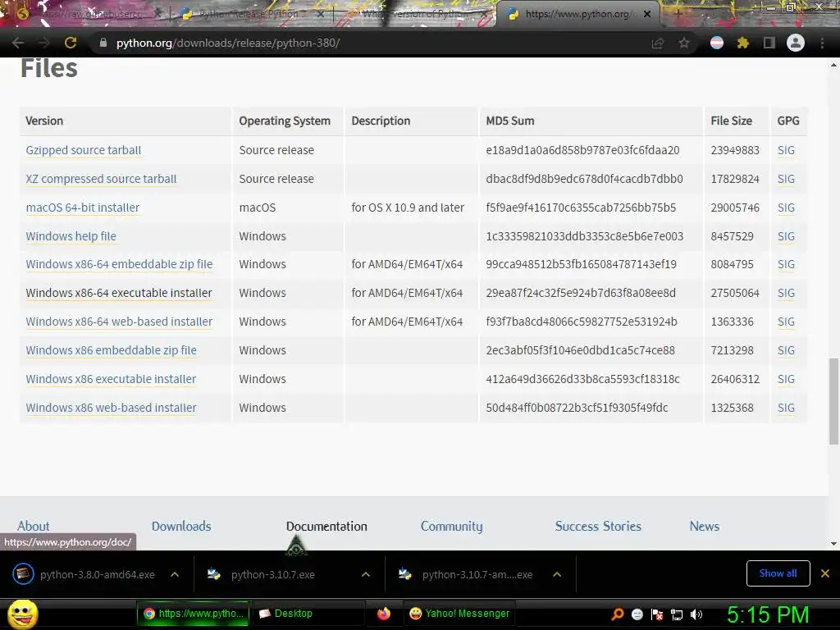
Task: Open the Desktop taskbar button
Action: click(308, 614)
